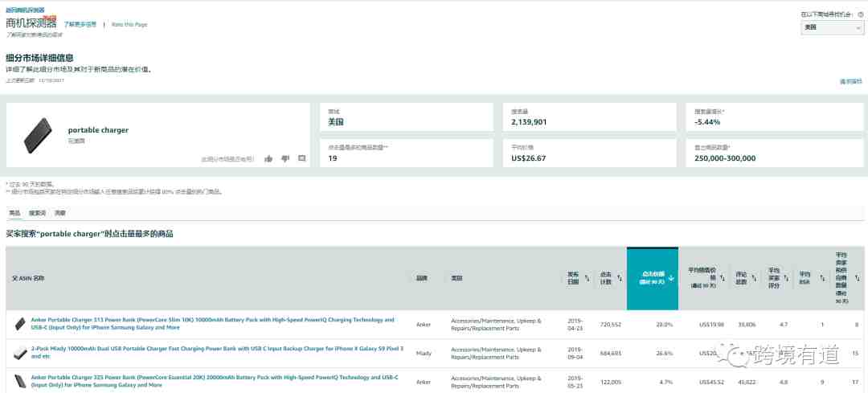The height and width of the screenshot is (393, 868).
Task: Click the thumbs-down feedback icon
Action: 285,158
